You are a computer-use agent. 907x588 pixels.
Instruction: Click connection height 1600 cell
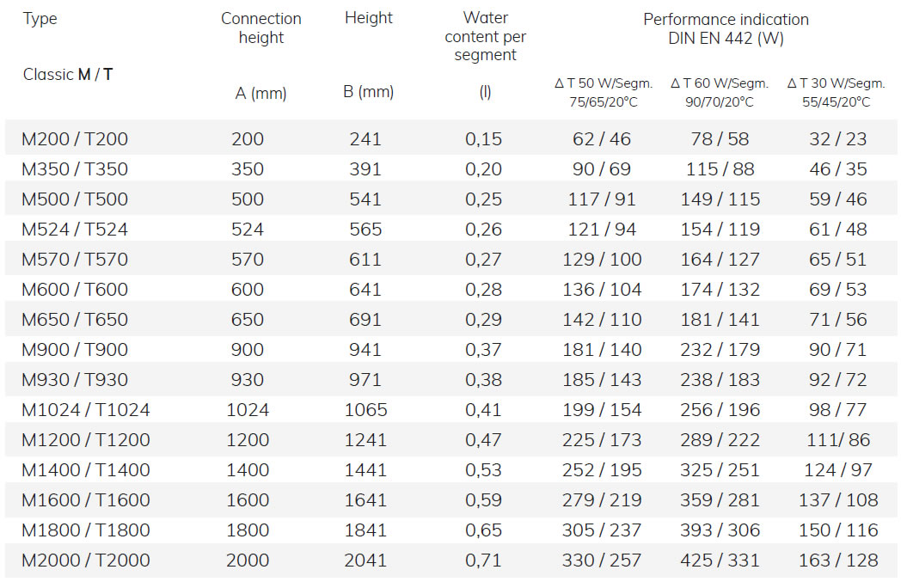click(248, 500)
